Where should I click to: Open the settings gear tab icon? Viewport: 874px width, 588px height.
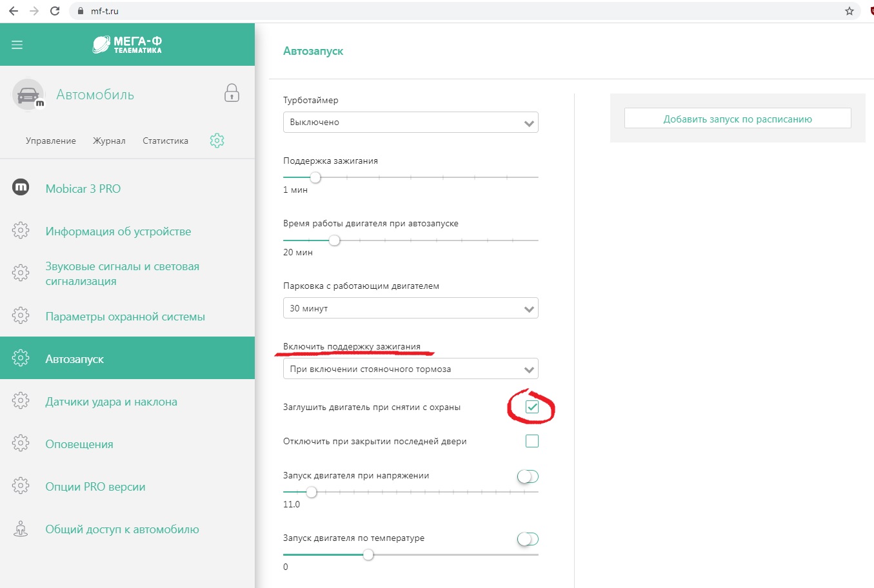217,141
